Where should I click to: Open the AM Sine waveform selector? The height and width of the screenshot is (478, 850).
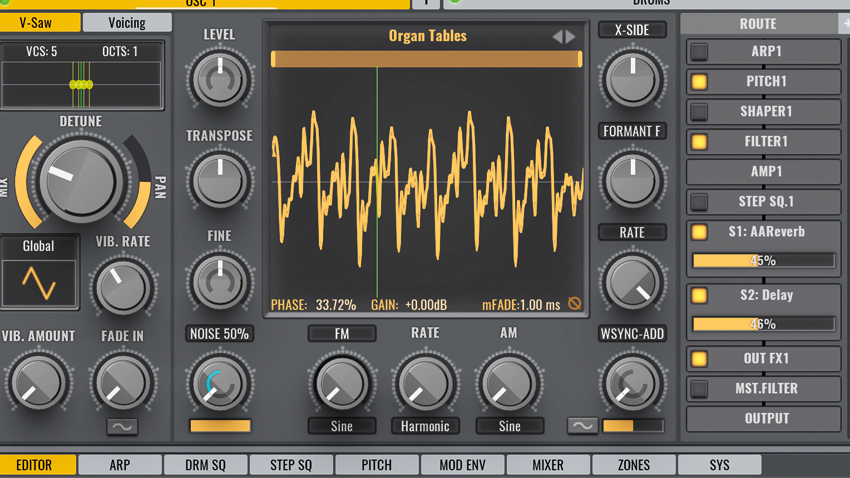click(x=510, y=426)
